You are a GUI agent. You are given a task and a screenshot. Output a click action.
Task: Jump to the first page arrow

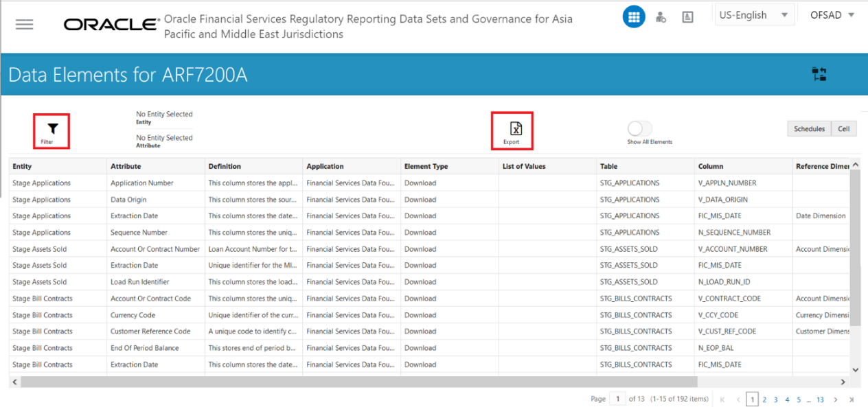[722, 399]
